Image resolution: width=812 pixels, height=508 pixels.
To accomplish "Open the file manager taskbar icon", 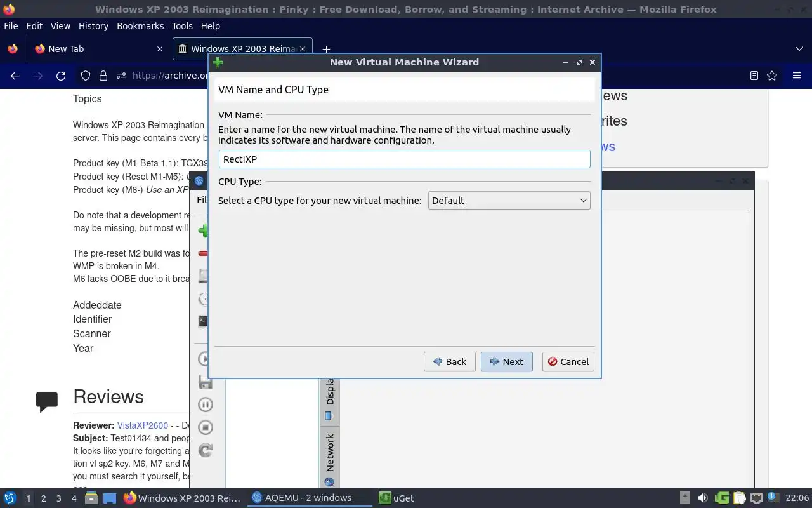I will [91, 498].
